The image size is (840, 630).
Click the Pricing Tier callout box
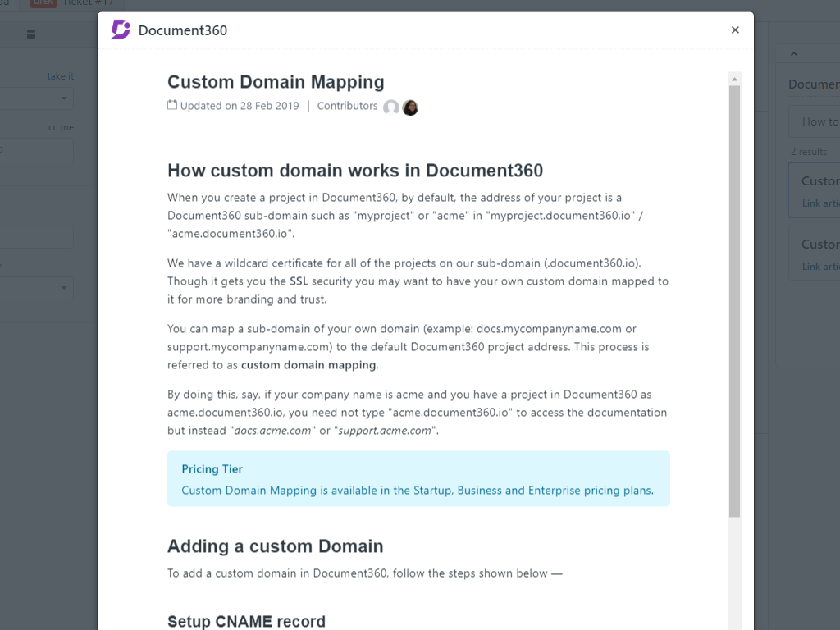click(x=418, y=479)
